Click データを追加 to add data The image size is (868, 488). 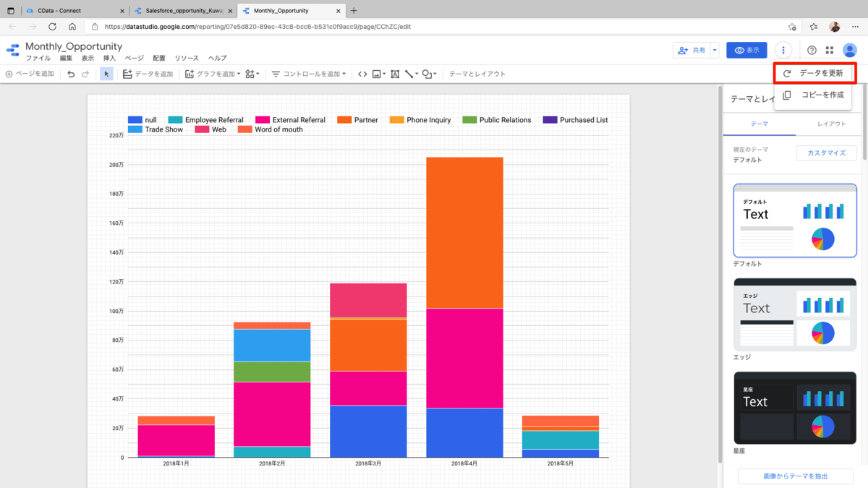[148, 74]
